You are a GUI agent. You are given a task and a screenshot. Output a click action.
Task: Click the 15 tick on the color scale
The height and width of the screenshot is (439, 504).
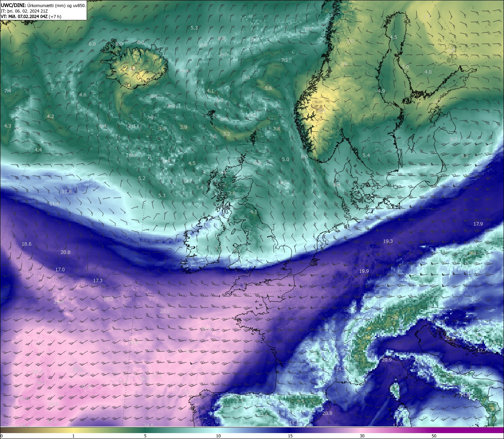coord(290,436)
